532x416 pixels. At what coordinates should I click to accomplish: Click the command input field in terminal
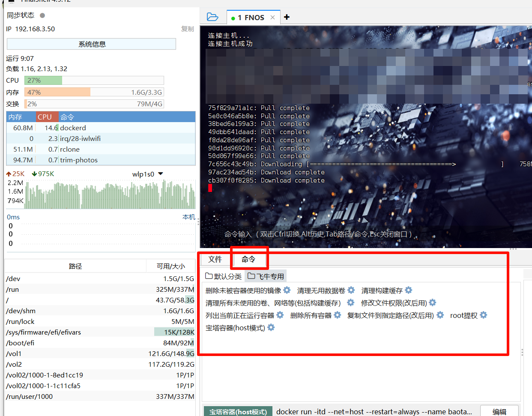318,234
